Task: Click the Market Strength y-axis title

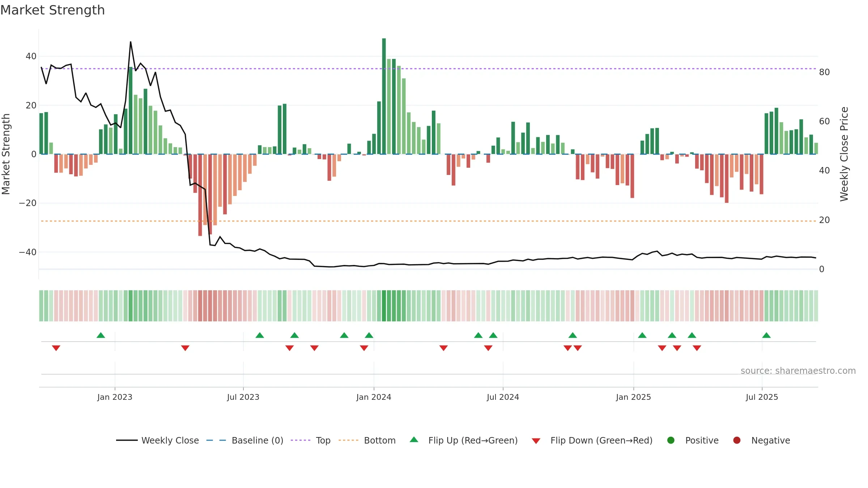Action: click(x=6, y=154)
